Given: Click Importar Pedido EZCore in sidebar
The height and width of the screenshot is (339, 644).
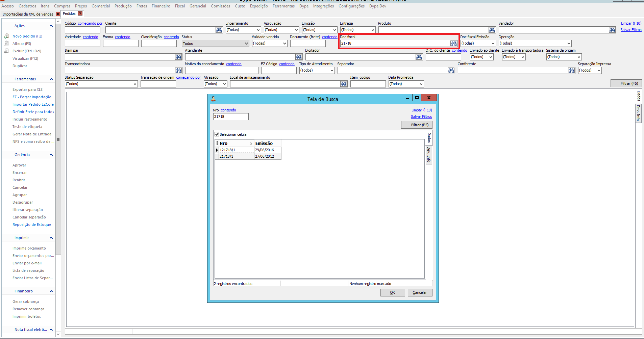Looking at the screenshot, I should (33, 104).
